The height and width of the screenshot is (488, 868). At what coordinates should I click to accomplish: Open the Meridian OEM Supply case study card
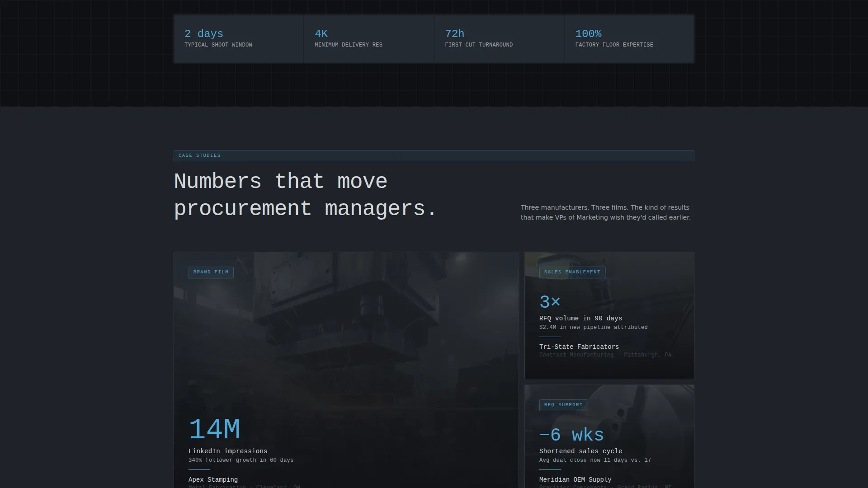point(609,436)
